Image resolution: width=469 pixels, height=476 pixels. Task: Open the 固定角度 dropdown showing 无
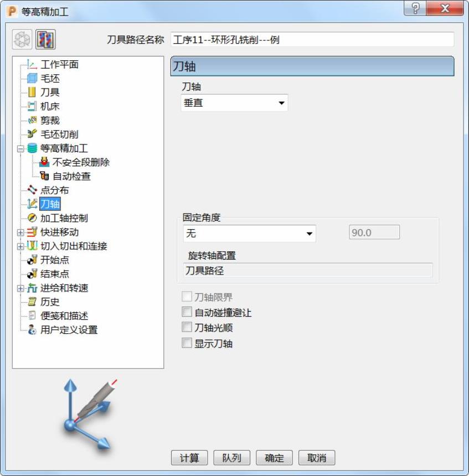[x=250, y=234]
